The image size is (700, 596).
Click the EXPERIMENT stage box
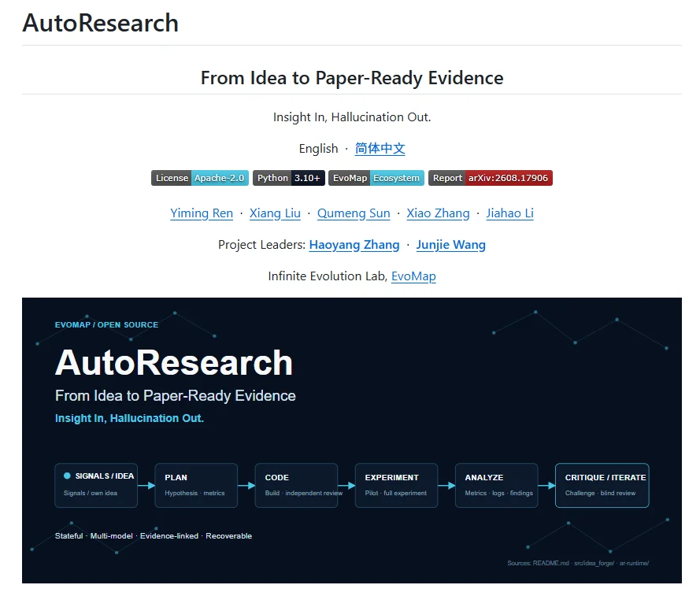tap(396, 485)
